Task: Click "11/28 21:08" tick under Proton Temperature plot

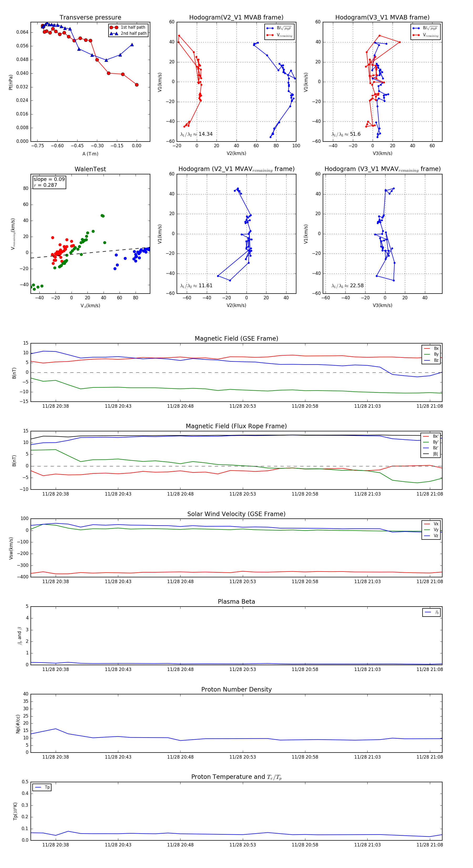Action: tap(430, 845)
